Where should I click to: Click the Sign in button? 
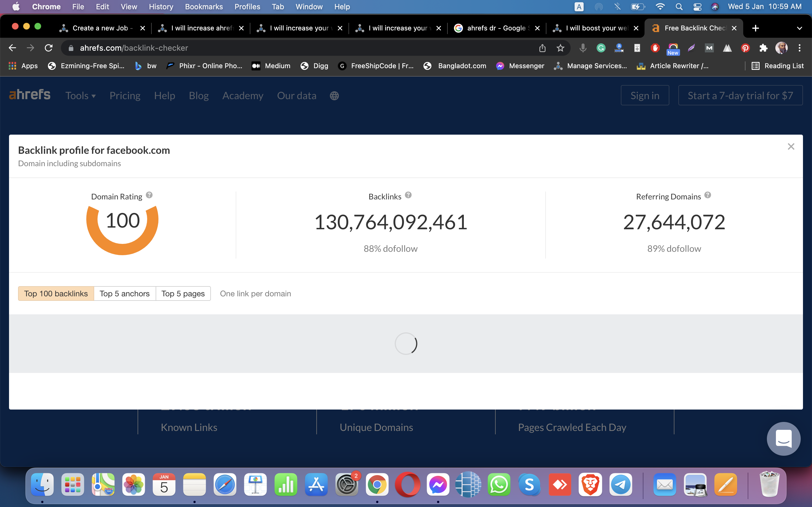[x=645, y=95]
